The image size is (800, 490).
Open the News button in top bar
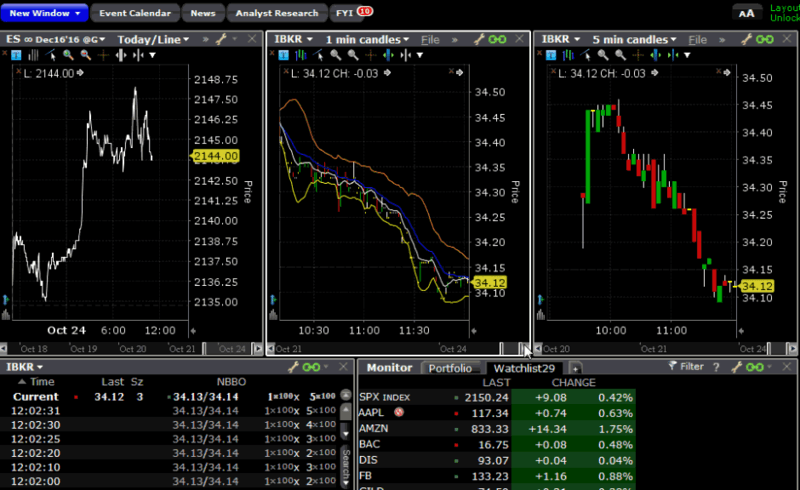[203, 13]
